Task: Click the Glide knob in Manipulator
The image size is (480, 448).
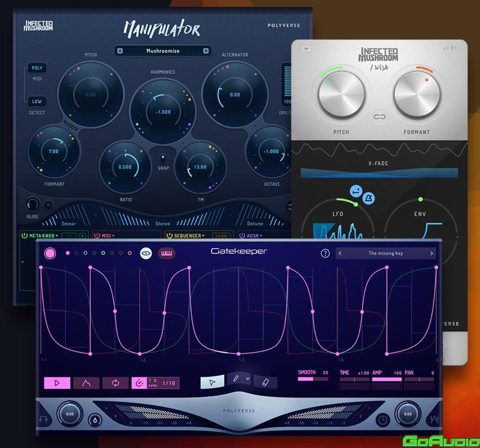Action: pos(32,204)
